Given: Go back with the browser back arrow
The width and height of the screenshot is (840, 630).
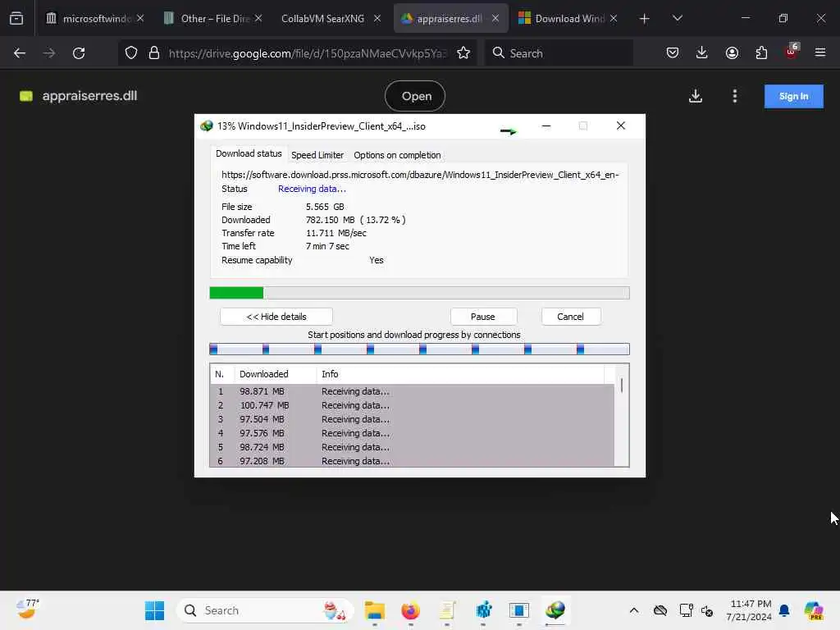Looking at the screenshot, I should (x=20, y=53).
